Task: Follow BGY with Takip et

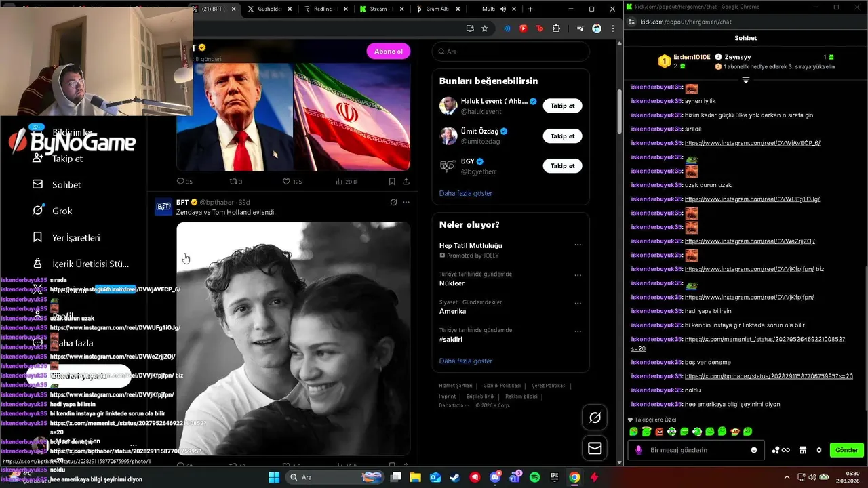Action: [x=562, y=165]
